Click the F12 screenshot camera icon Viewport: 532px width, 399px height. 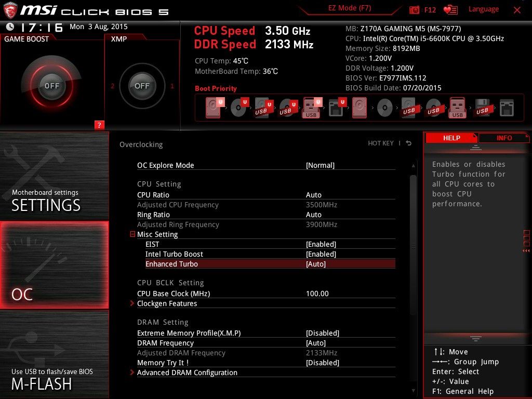414,10
